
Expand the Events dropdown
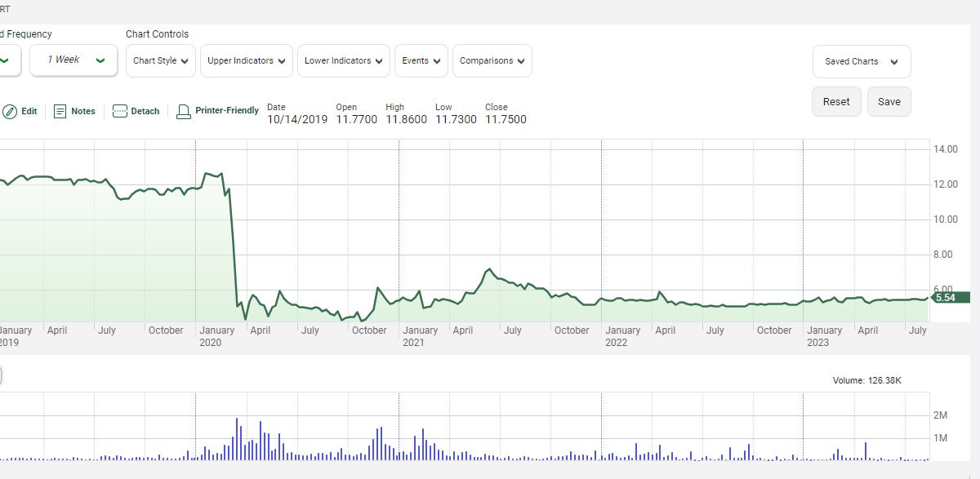point(421,60)
